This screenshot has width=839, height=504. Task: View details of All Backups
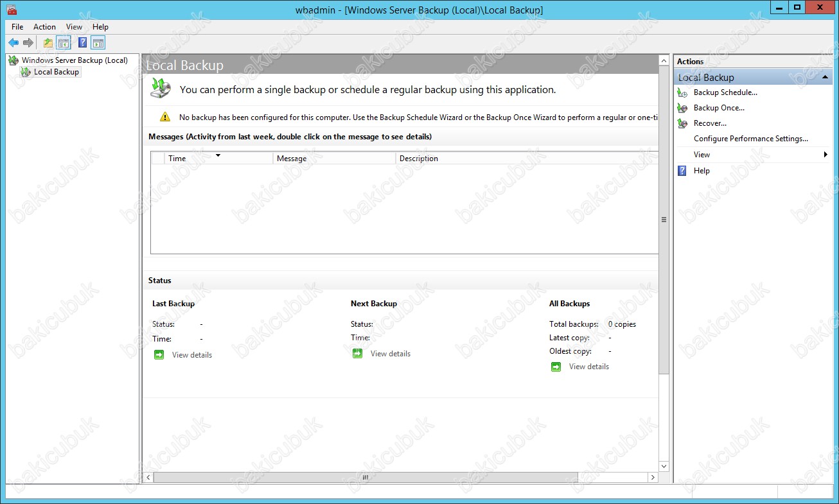tap(589, 367)
